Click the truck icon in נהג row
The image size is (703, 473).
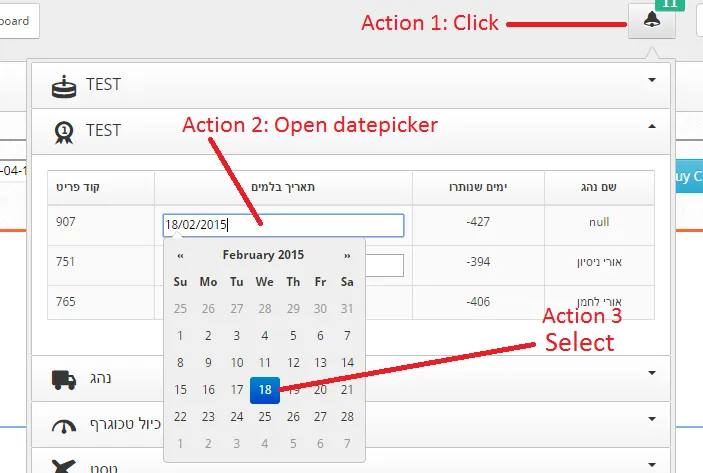(x=64, y=379)
